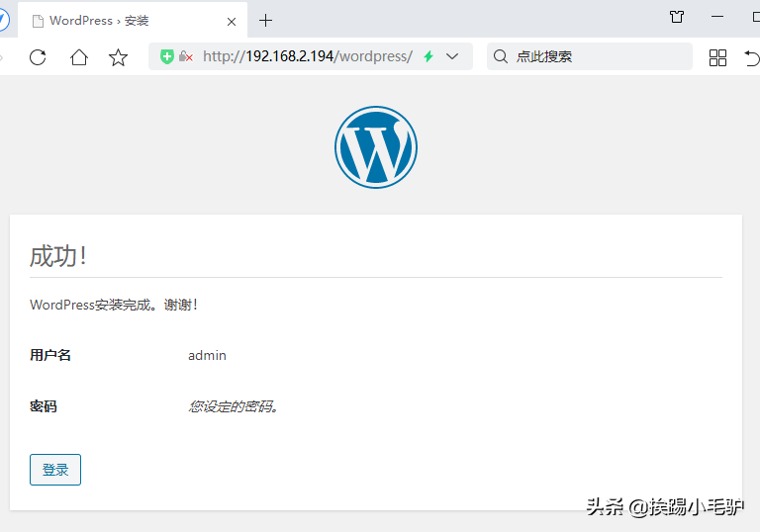The height and width of the screenshot is (532, 760).
Task: Click the 点此搜索 search box
Action: click(x=590, y=56)
